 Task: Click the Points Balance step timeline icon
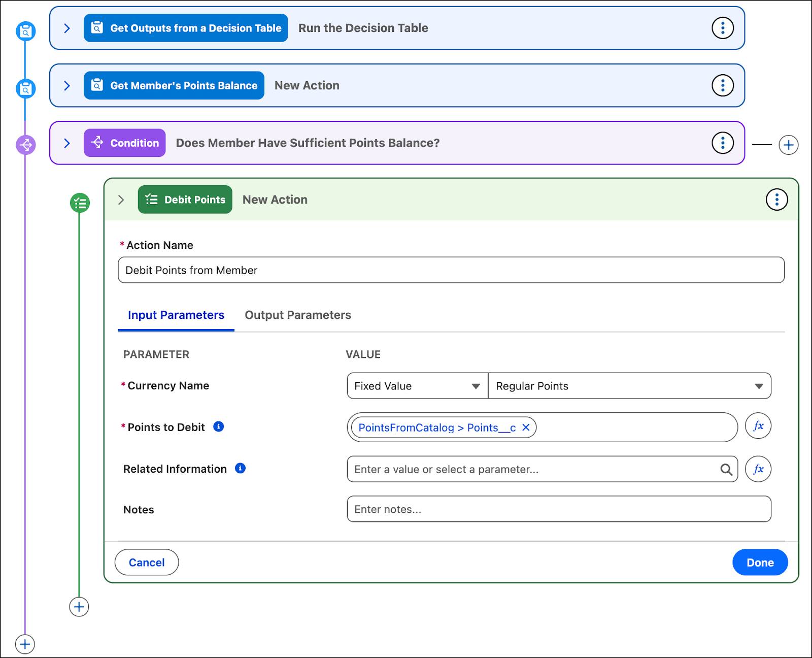[x=25, y=89]
